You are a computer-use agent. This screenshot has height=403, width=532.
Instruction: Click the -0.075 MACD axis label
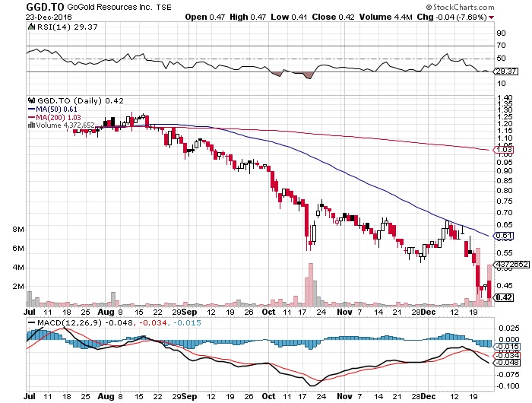pos(508,374)
